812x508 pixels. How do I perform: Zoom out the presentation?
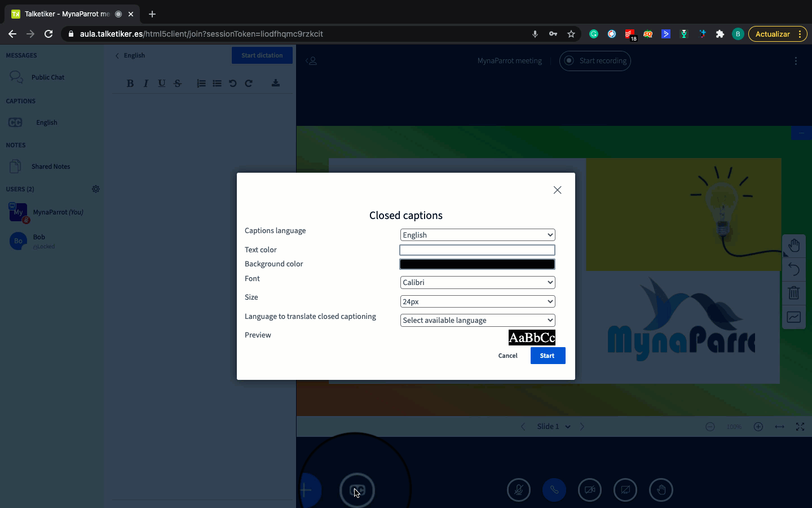coord(710,427)
